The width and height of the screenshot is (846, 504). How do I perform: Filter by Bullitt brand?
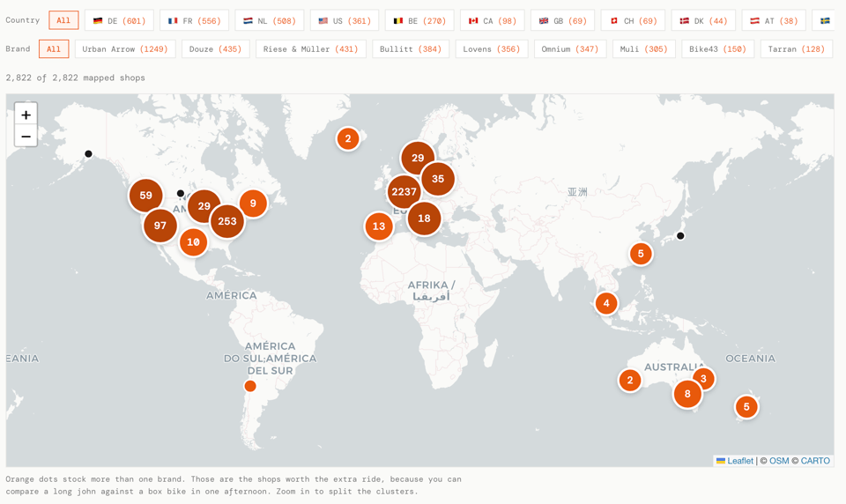411,48
